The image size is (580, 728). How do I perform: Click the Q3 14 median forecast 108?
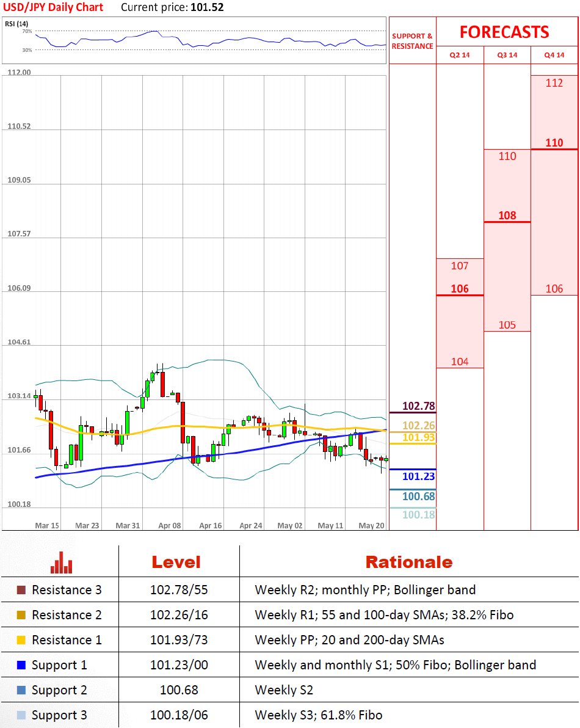point(507,216)
